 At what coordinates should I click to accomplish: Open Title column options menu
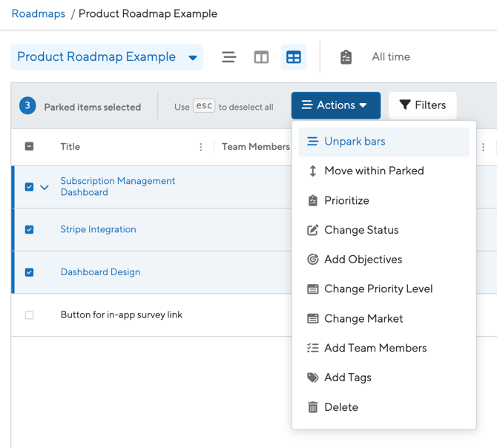point(201,147)
